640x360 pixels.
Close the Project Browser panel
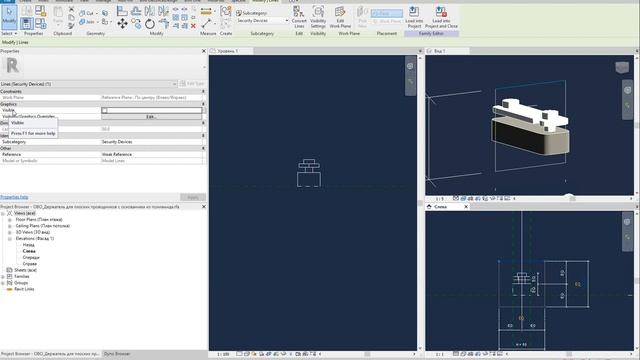pyautogui.click(x=204, y=207)
